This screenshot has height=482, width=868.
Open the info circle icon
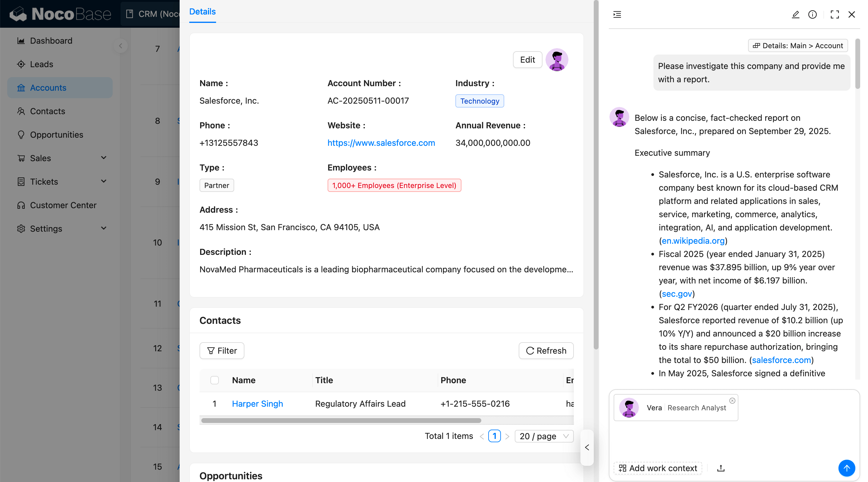pos(813,14)
